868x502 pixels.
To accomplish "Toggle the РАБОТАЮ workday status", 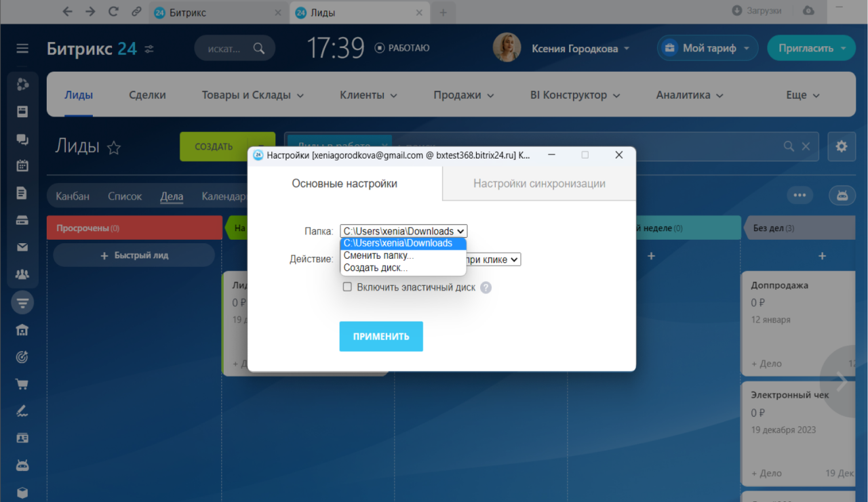I will click(402, 48).
